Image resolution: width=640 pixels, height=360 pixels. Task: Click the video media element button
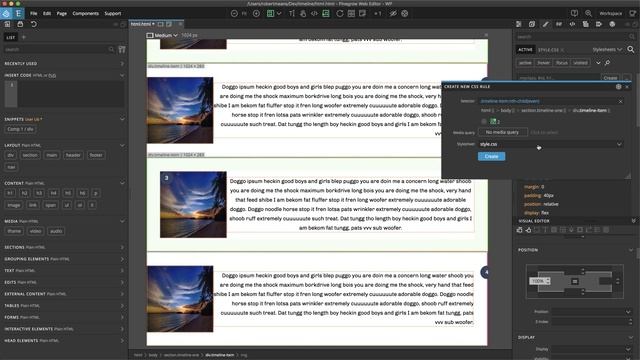point(36,231)
